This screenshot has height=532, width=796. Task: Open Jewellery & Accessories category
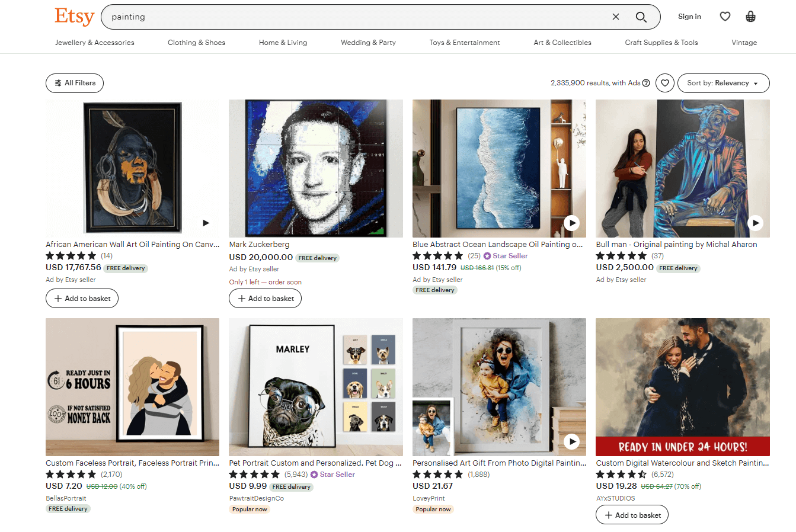[x=95, y=43]
